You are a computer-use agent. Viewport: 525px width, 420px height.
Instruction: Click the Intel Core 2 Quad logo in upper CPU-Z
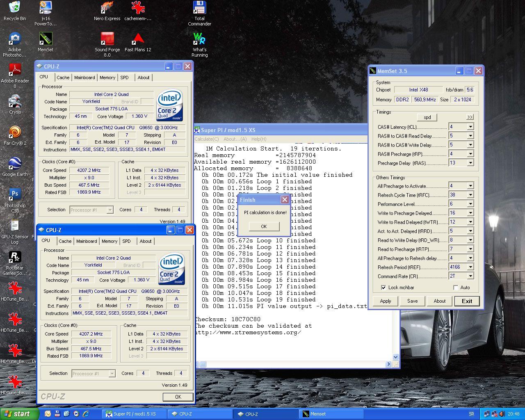tap(170, 105)
